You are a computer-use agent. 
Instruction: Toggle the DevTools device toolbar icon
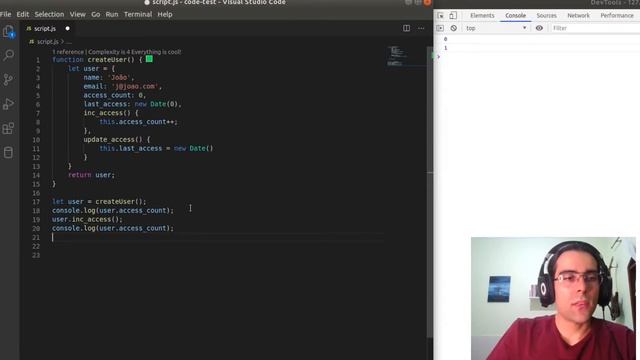click(x=453, y=16)
